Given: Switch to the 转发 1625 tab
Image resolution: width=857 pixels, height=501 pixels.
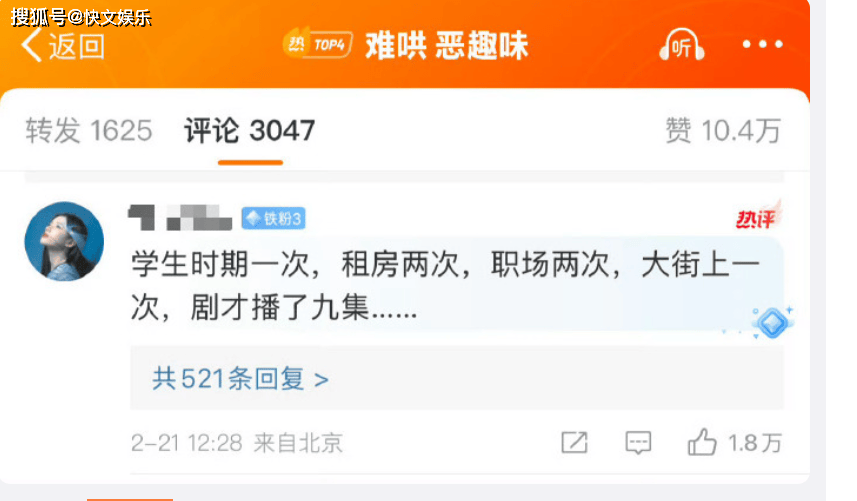Looking at the screenshot, I should 89,131.
